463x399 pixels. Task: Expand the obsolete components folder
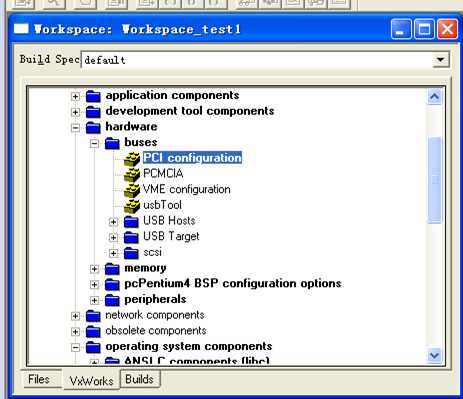point(75,332)
